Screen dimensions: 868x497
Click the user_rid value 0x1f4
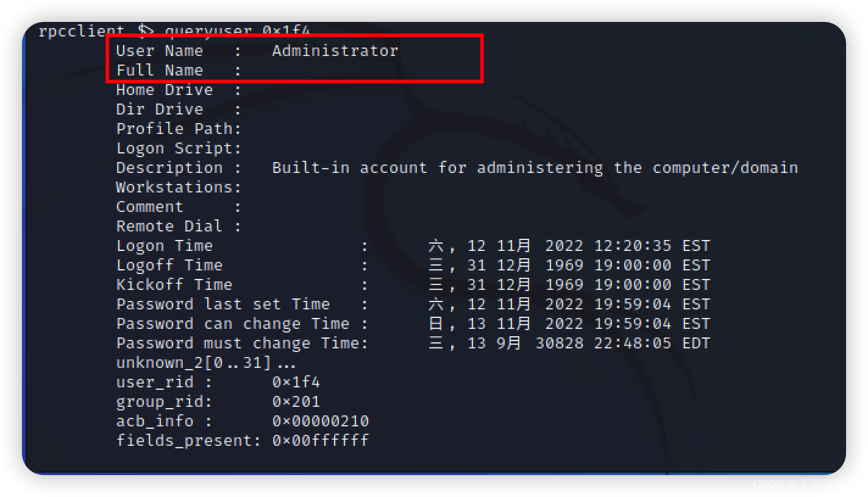296,382
